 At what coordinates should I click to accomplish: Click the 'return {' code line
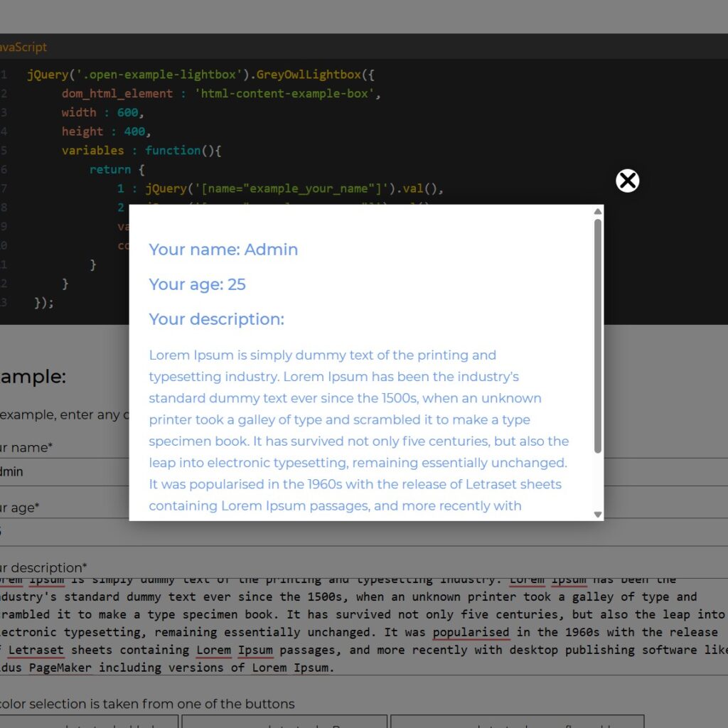117,169
